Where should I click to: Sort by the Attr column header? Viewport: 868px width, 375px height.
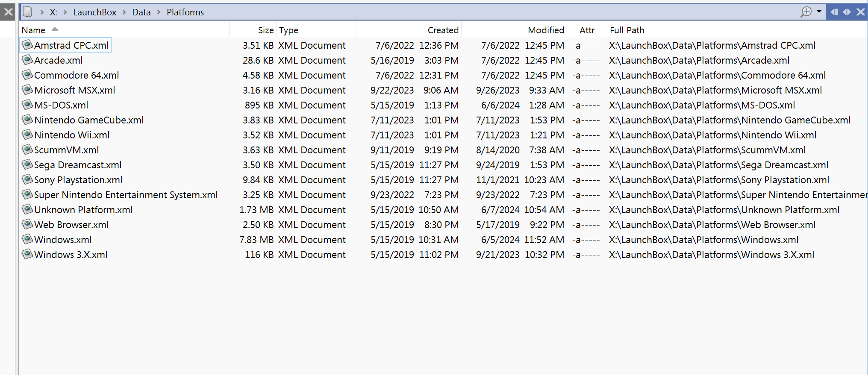(587, 30)
